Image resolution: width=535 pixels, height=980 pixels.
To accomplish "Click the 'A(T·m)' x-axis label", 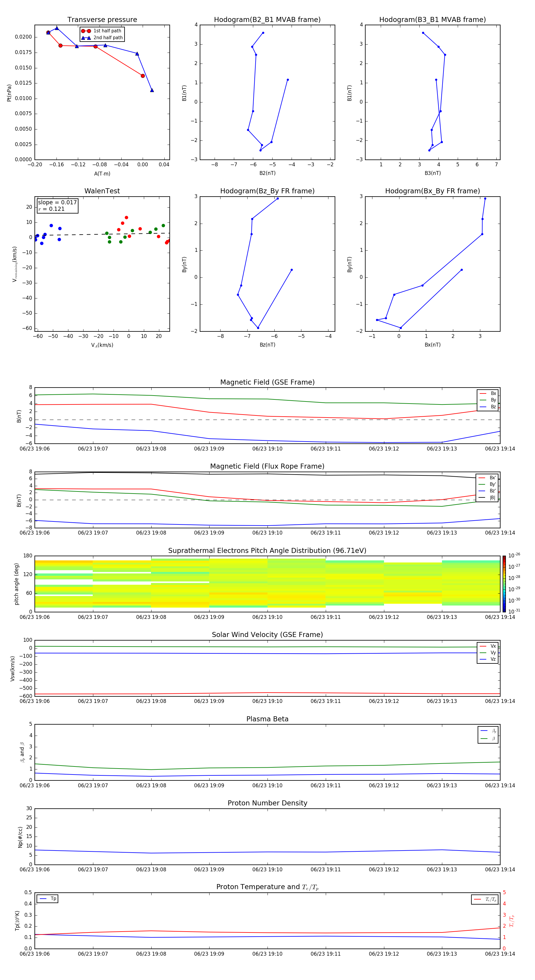I will coord(102,174).
